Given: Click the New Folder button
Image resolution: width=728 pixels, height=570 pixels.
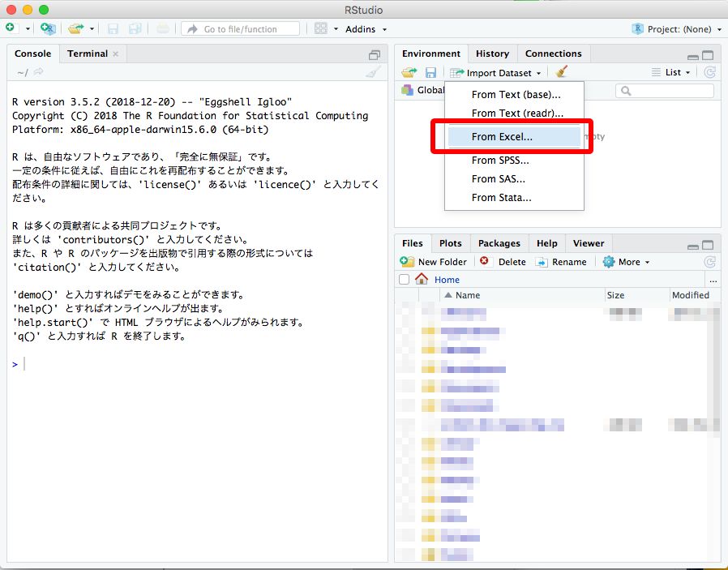Looking at the screenshot, I should [433, 262].
